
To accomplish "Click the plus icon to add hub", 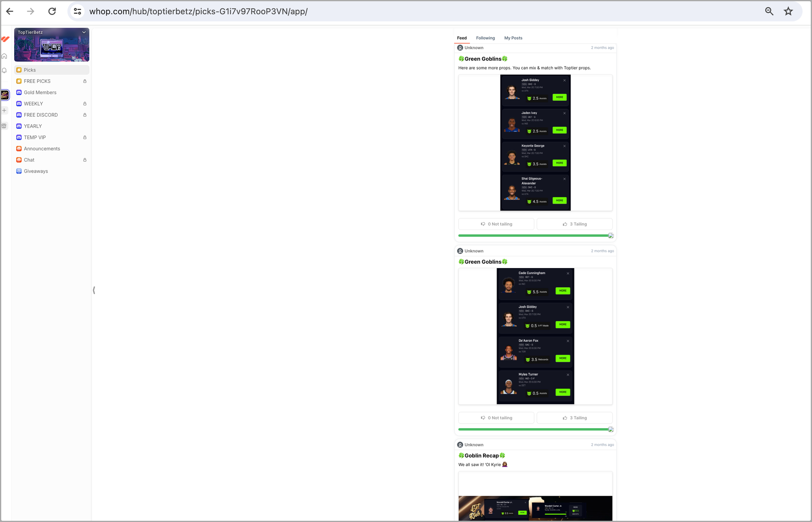I will tap(4, 110).
